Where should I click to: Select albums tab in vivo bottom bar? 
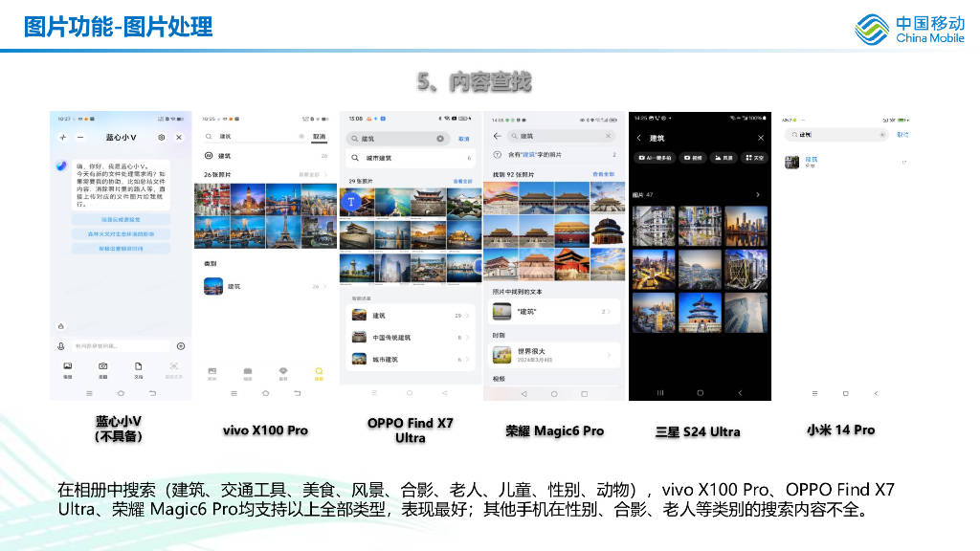point(248,374)
